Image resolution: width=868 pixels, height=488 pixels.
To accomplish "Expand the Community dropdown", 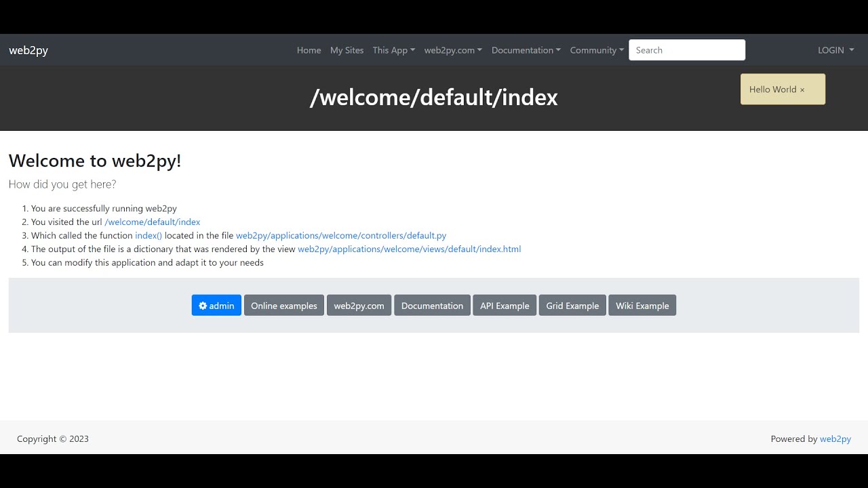I will pos(597,50).
